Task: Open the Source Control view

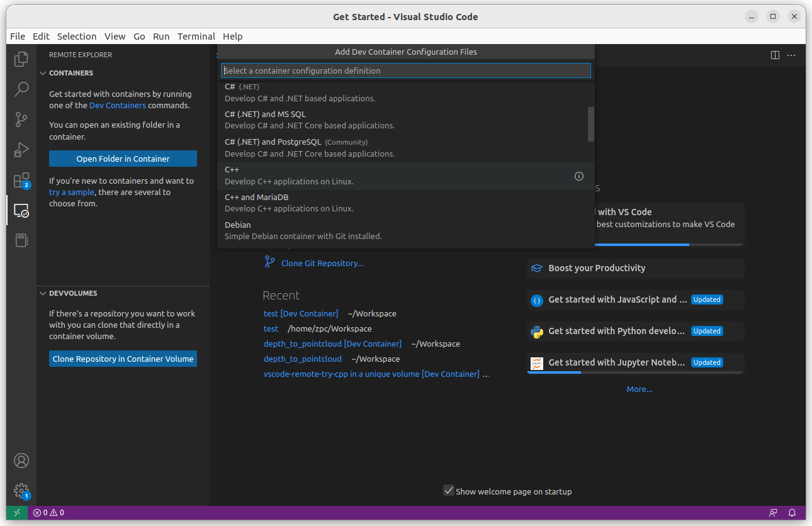Action: click(x=21, y=119)
